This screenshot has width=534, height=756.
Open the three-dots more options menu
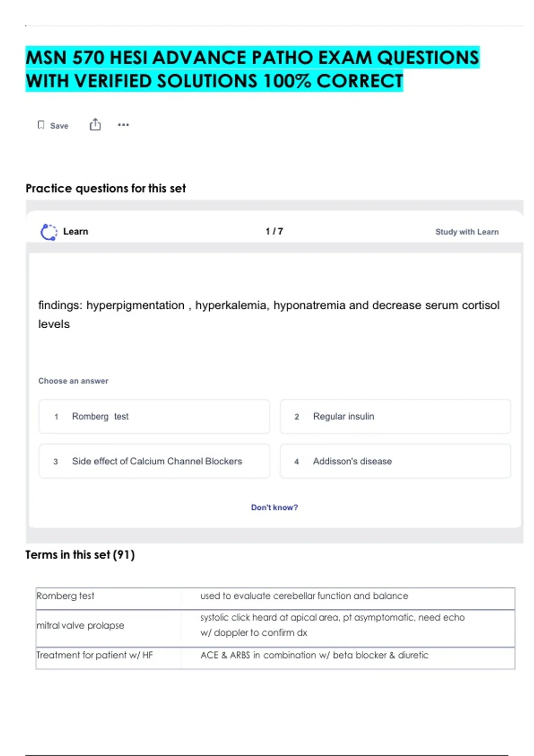pyautogui.click(x=123, y=125)
